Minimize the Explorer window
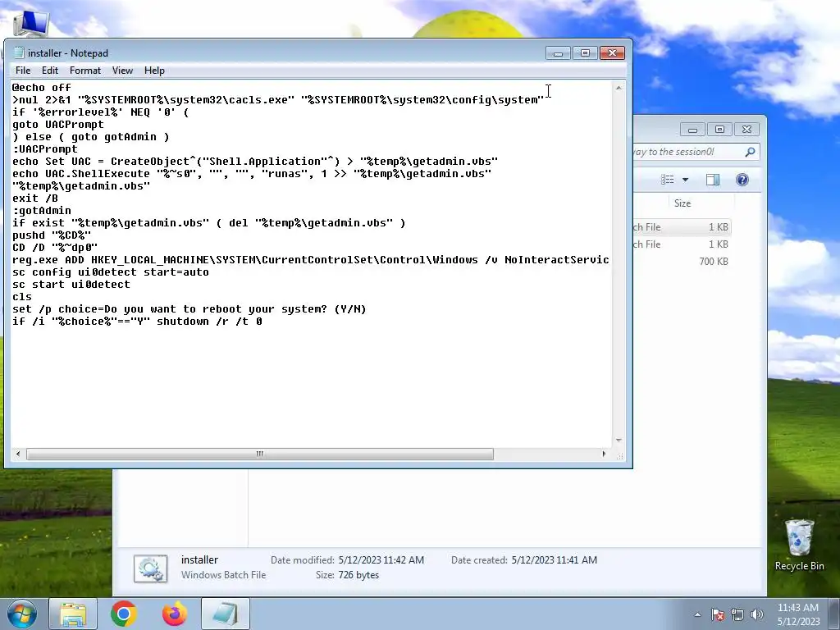The image size is (840, 630). (x=692, y=129)
